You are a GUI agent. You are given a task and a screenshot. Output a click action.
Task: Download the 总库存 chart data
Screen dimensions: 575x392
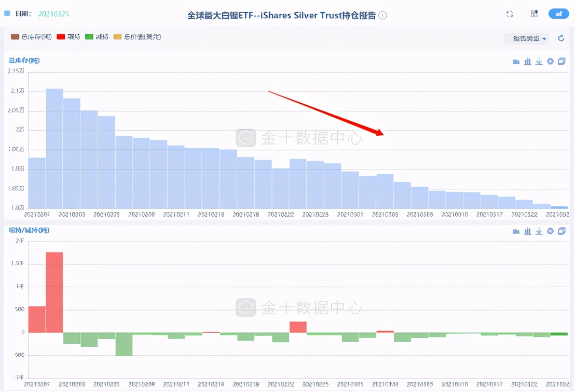[x=539, y=61]
